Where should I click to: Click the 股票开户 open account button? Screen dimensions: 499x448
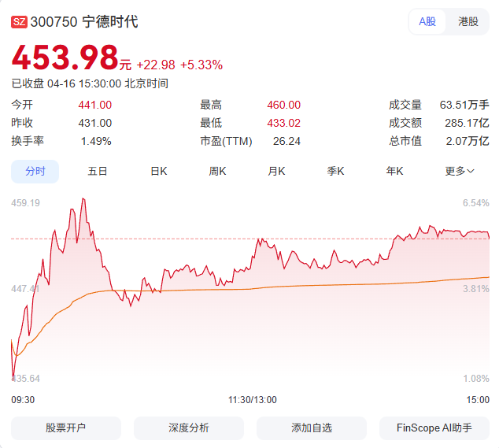pyautogui.click(x=66, y=428)
